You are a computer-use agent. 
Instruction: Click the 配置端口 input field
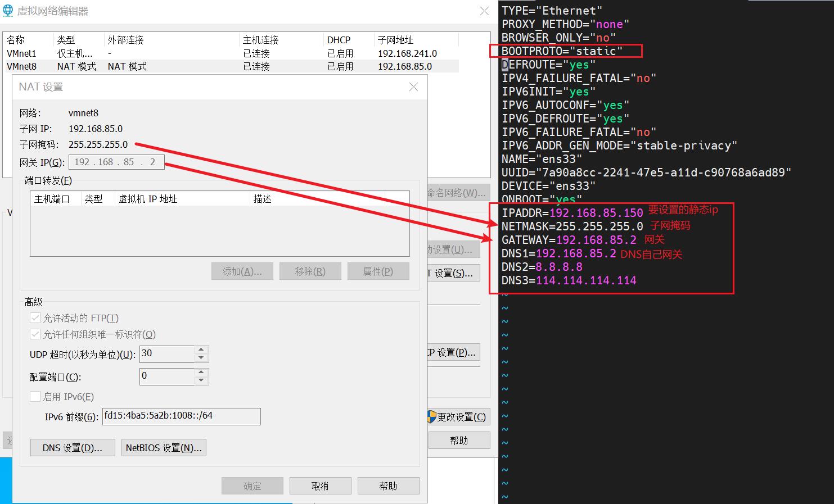pyautogui.click(x=167, y=376)
